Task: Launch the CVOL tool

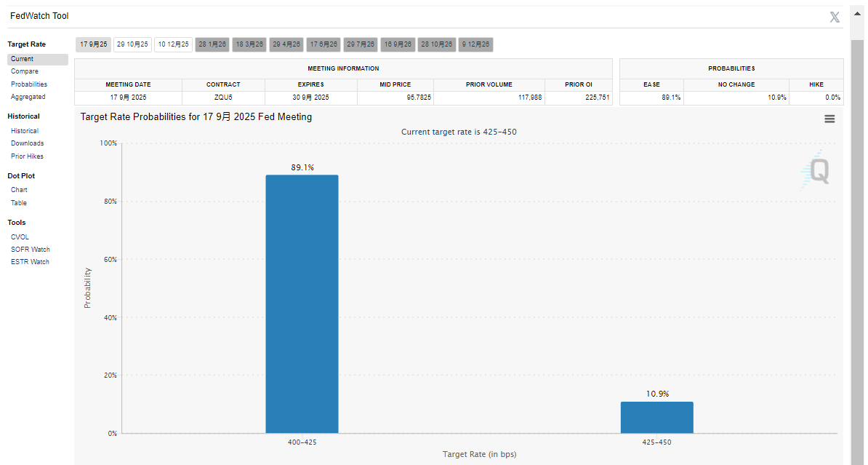Action: [x=20, y=237]
